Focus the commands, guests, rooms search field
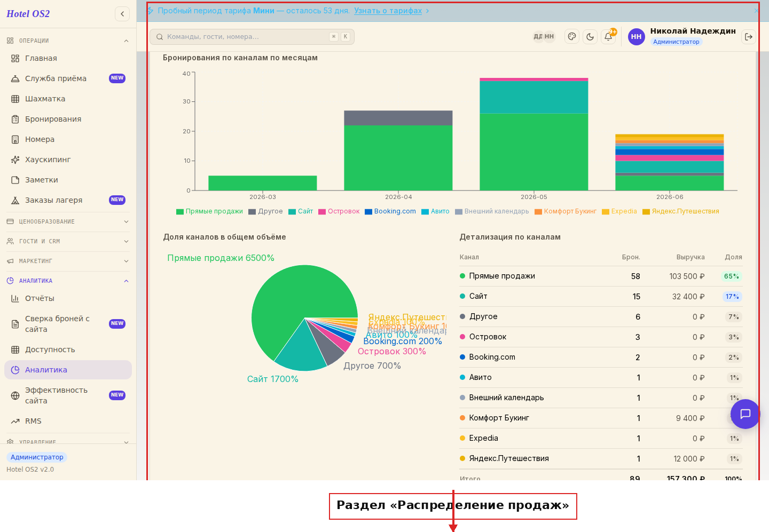Screen dimensions: 769x532 coord(252,37)
